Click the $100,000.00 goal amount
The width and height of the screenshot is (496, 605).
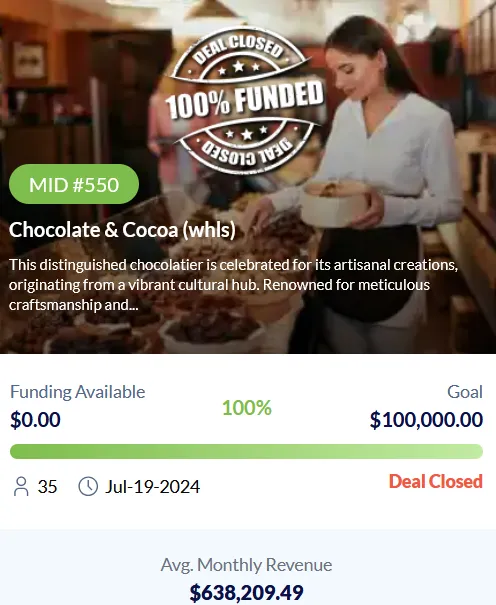pos(426,420)
